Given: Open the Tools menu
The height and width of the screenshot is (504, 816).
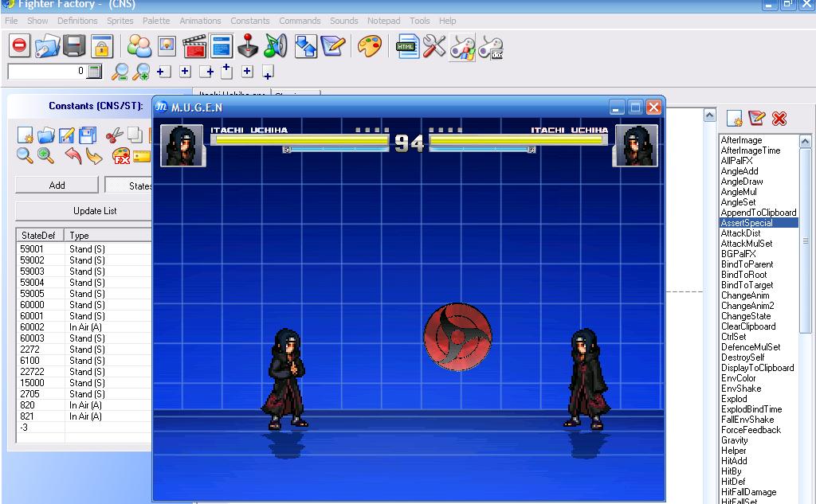Looking at the screenshot, I should (419, 21).
